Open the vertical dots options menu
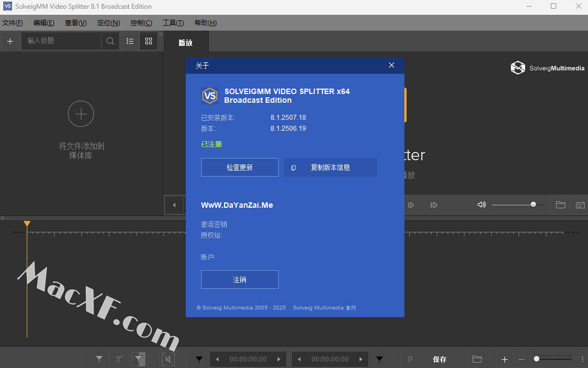The width and height of the screenshot is (588, 368). (582, 359)
